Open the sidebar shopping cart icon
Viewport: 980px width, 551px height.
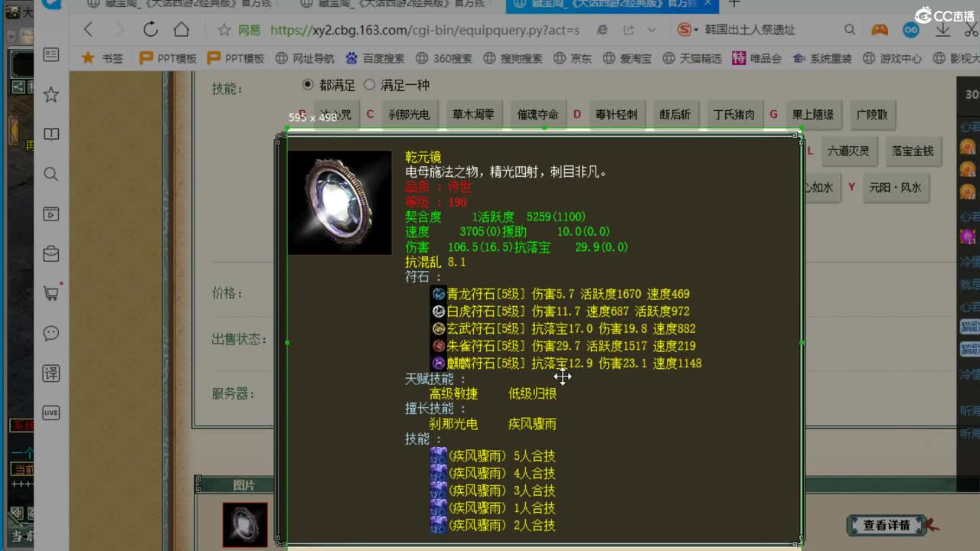coord(51,293)
